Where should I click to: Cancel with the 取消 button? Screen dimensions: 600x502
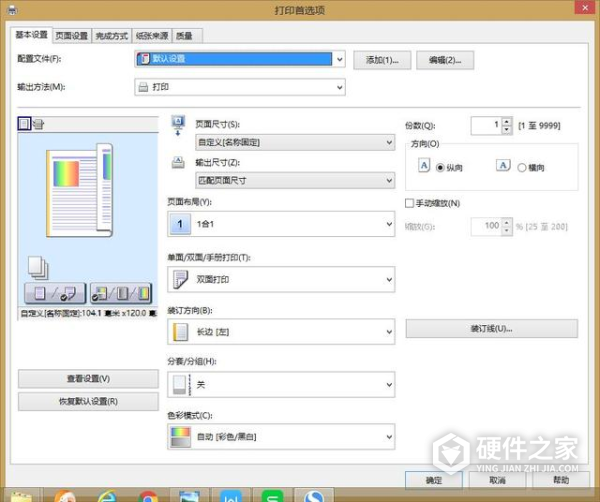497,480
